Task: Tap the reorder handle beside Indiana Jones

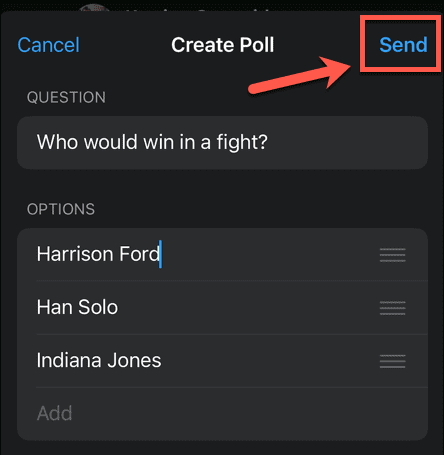Action: pos(392,361)
